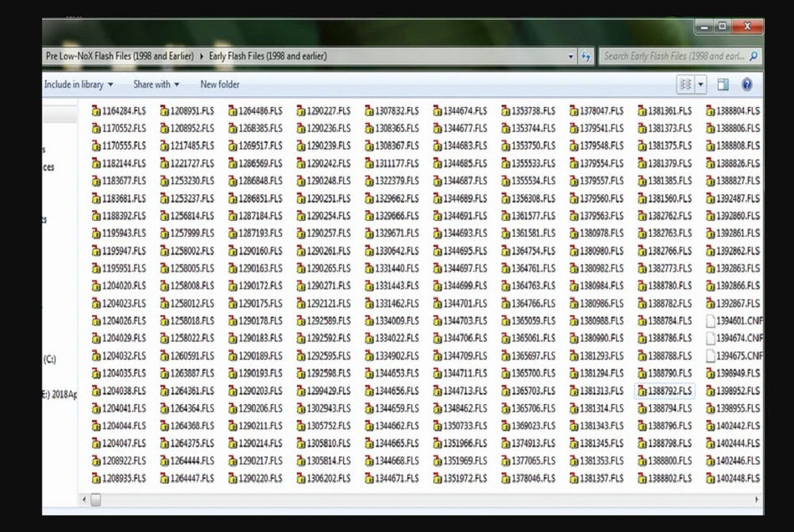794x532 pixels.
Task: Expand breadcrumb arrow after Pre Low-NoX folder
Action: 202,56
